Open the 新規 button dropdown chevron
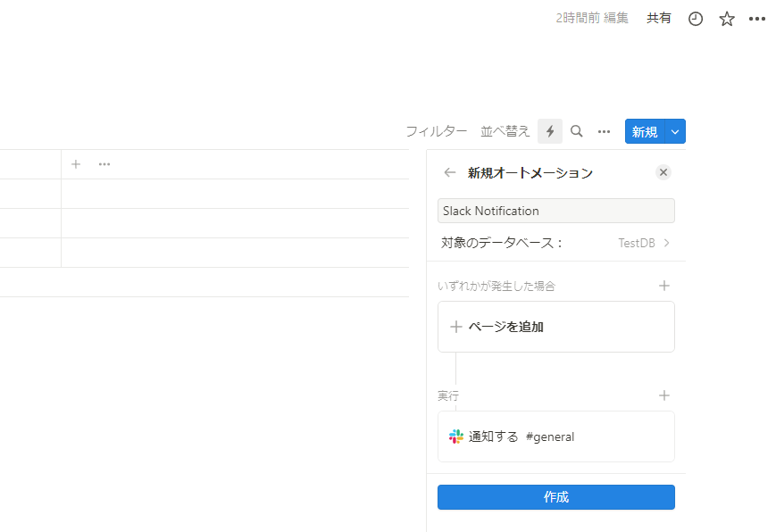 pyautogui.click(x=674, y=130)
